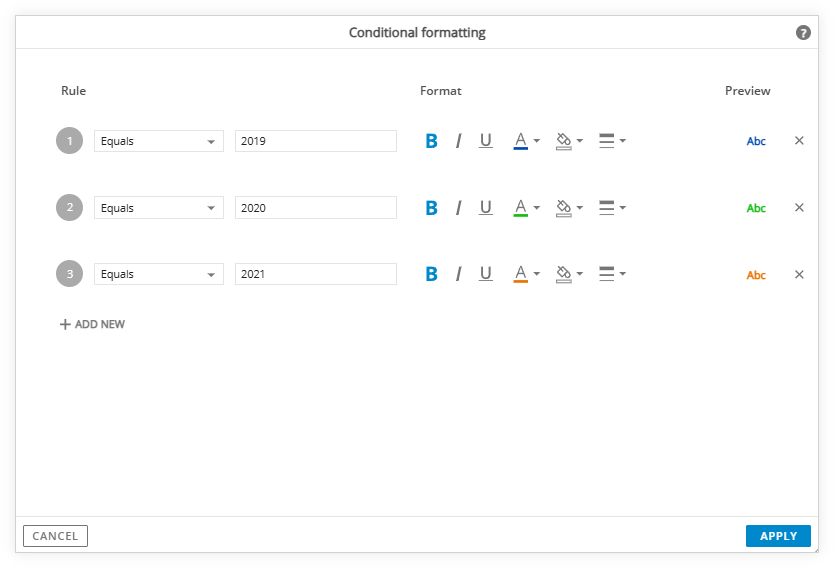Expand the Equals dropdown for rule 3
Image resolution: width=834 pixels, height=568 pixels.
[x=159, y=274]
